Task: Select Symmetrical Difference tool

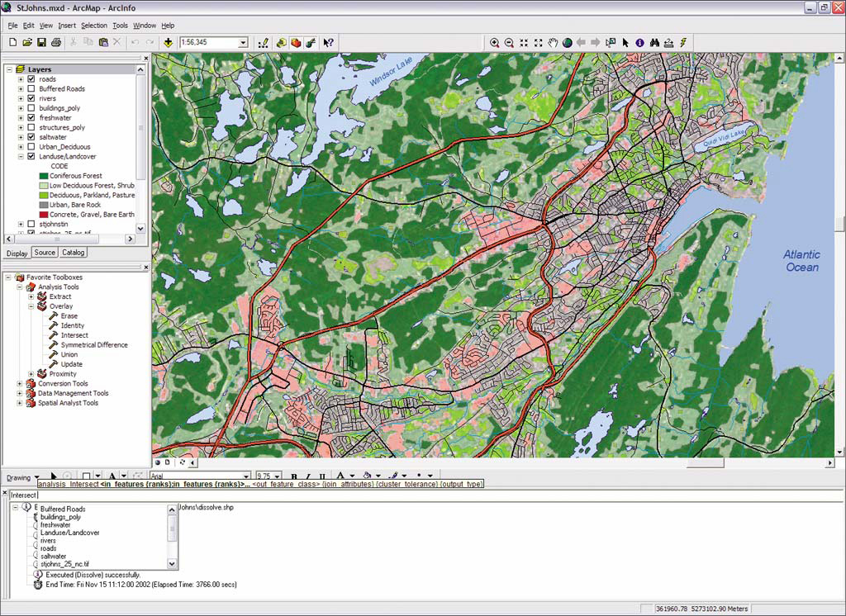Action: tap(94, 344)
